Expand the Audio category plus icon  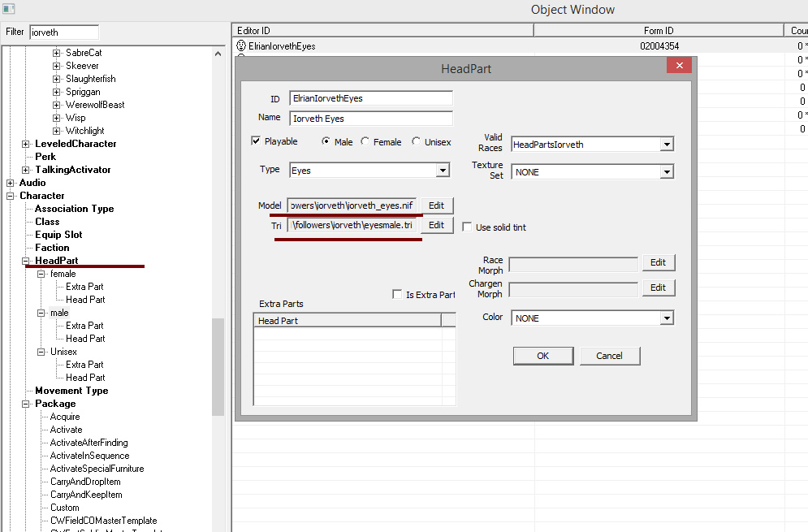[10, 183]
